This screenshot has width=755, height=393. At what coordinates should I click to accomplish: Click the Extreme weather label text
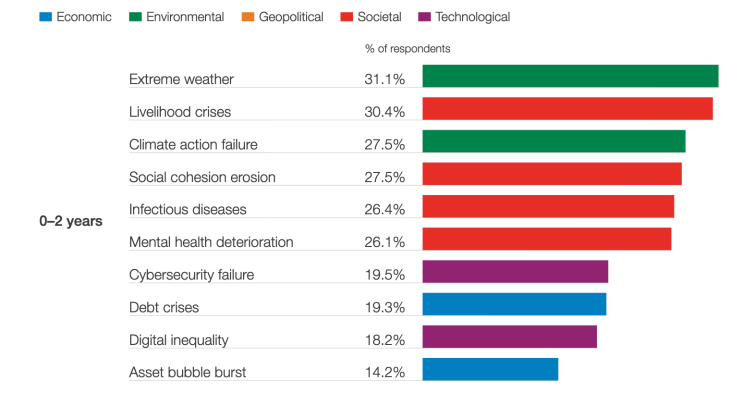click(181, 79)
